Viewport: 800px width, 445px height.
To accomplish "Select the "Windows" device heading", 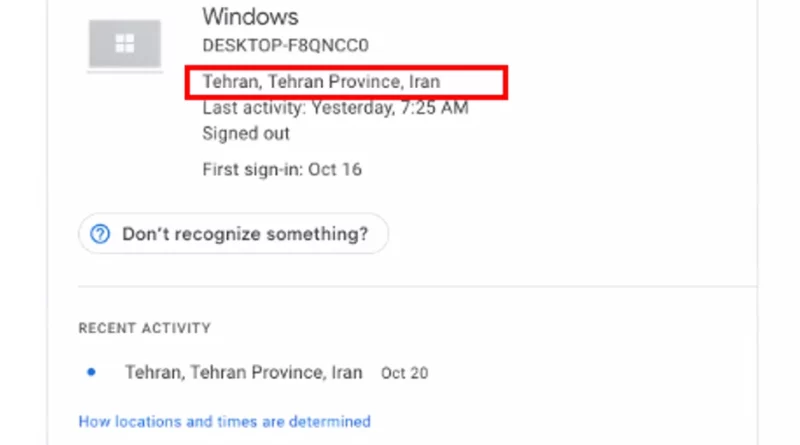I will [x=250, y=17].
